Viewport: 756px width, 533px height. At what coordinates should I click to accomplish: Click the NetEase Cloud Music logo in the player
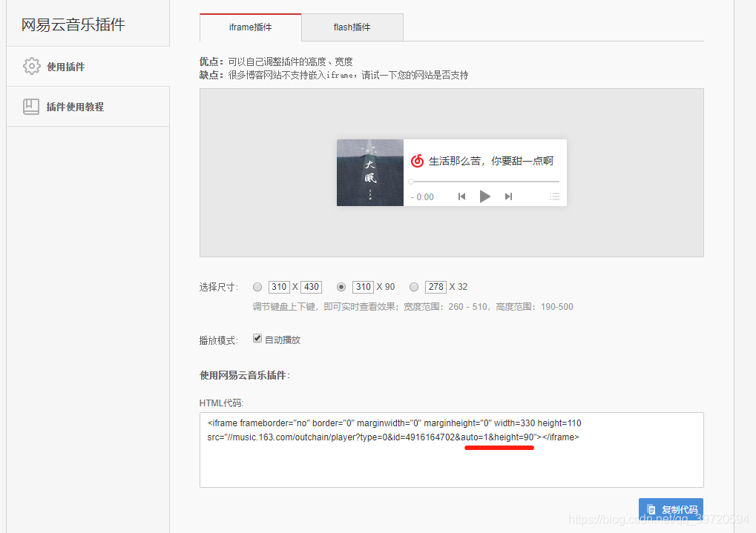coord(418,160)
